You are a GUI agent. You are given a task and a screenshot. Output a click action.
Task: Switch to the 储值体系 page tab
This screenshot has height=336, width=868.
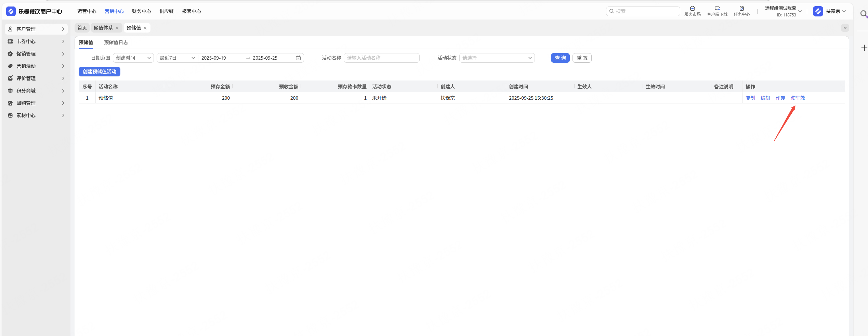coord(103,28)
